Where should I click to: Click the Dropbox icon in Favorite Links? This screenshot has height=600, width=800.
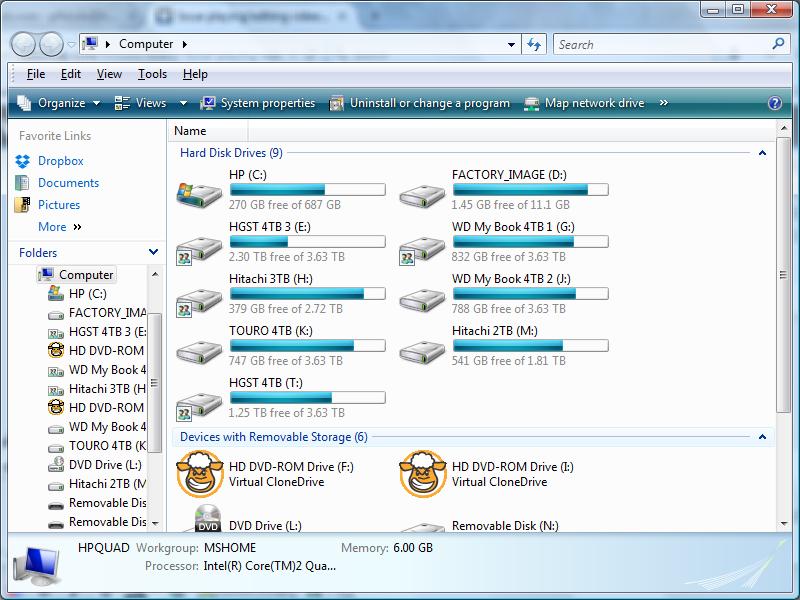coord(22,161)
